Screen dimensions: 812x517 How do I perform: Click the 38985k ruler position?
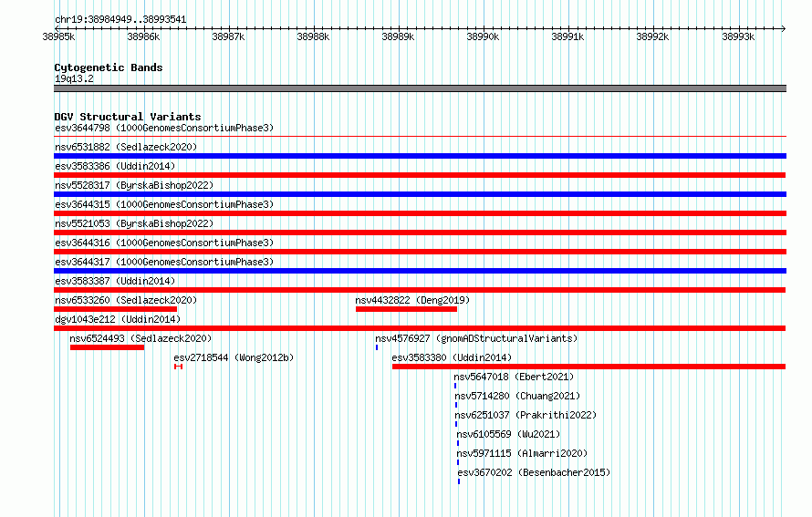(x=58, y=36)
